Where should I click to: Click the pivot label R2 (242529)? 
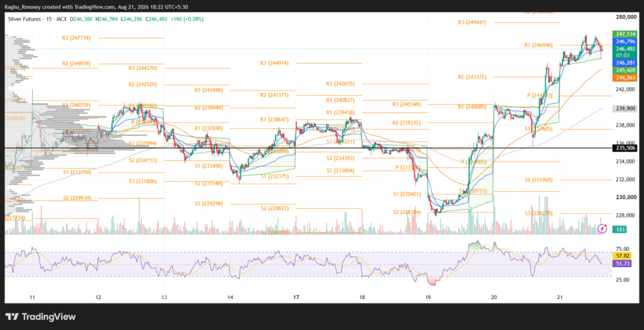(143, 85)
